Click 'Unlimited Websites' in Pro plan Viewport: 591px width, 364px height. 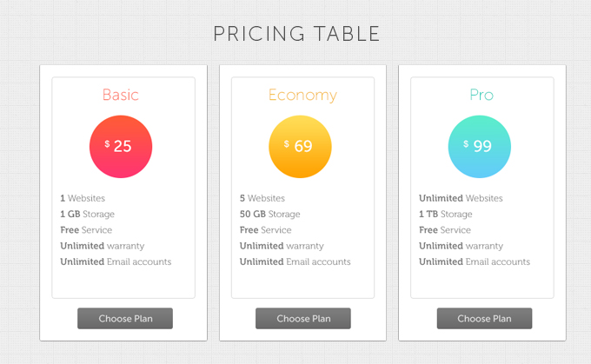click(x=461, y=198)
